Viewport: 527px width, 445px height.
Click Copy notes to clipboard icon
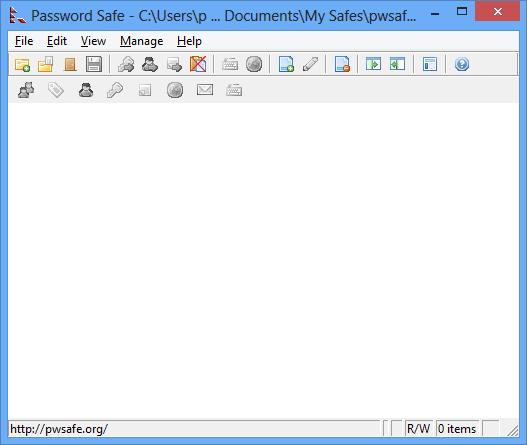174,64
